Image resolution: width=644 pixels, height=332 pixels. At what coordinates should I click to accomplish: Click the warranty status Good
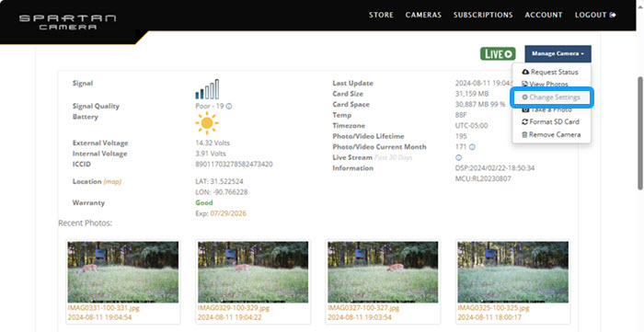(x=204, y=202)
